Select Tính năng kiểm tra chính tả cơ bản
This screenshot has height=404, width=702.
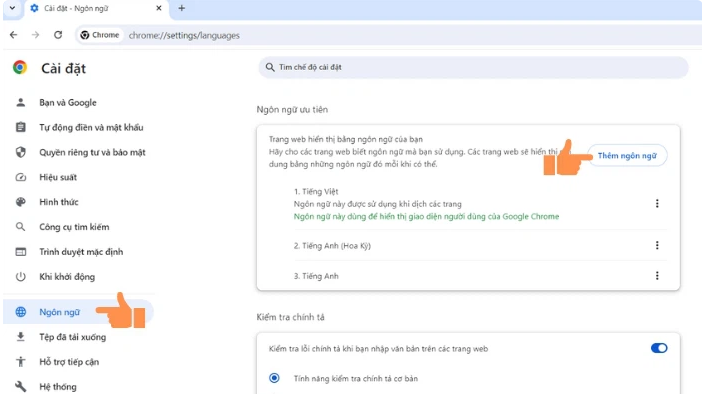pos(275,378)
